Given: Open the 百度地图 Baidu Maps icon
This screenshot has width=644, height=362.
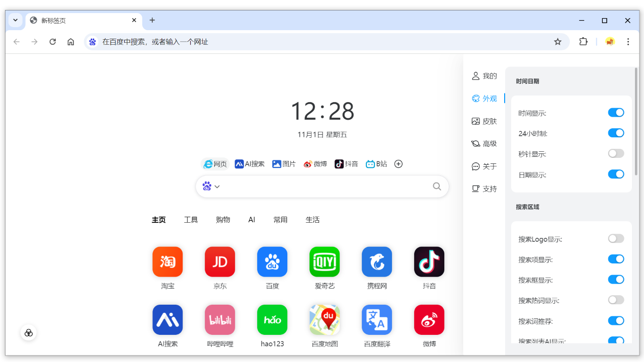Looking at the screenshot, I should [325, 319].
